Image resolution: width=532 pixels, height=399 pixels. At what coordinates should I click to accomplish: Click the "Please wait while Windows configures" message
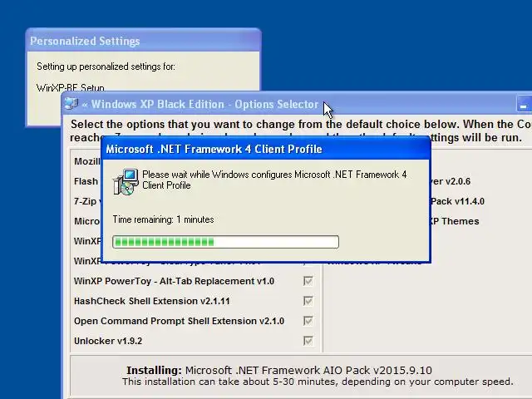tap(274, 180)
